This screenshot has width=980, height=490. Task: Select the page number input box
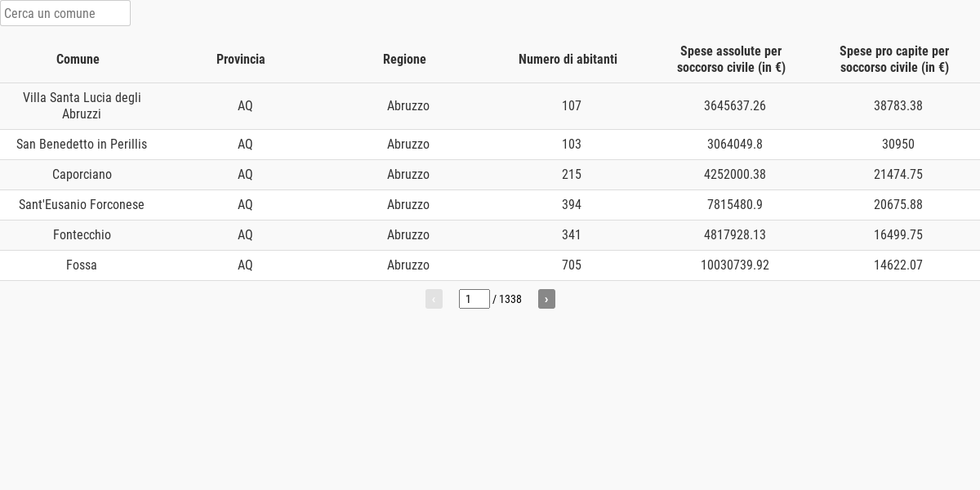[x=474, y=299]
